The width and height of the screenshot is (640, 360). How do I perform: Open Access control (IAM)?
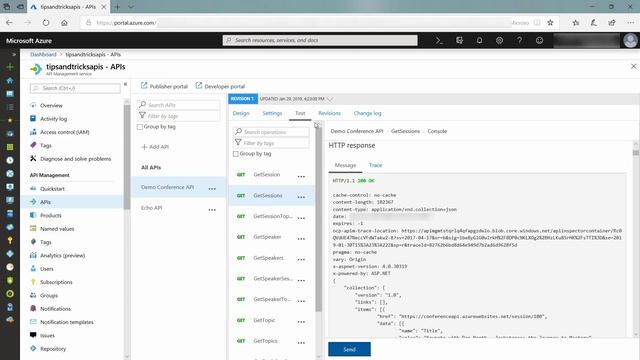[x=64, y=132]
